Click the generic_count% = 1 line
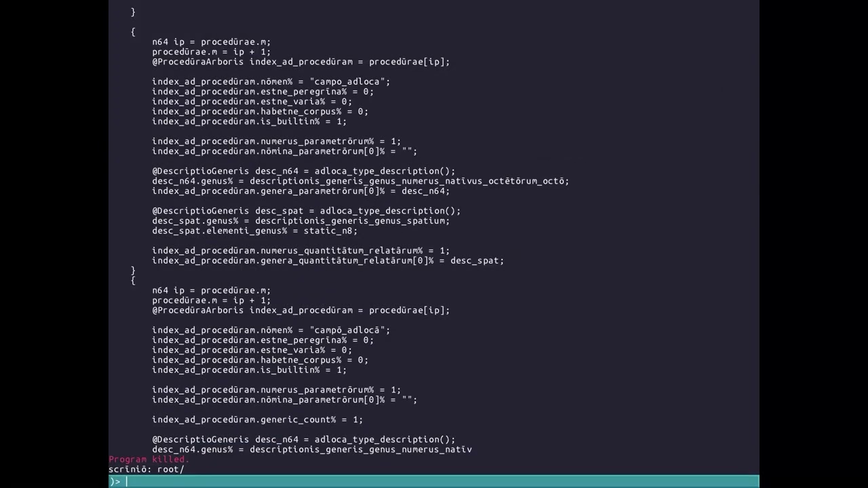This screenshot has height=488, width=868. coord(258,420)
